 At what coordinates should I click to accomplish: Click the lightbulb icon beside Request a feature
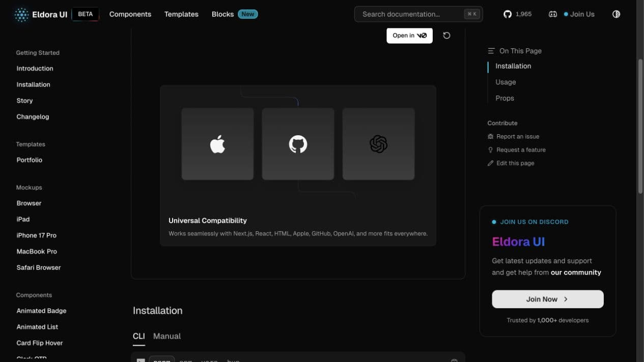[x=490, y=150]
